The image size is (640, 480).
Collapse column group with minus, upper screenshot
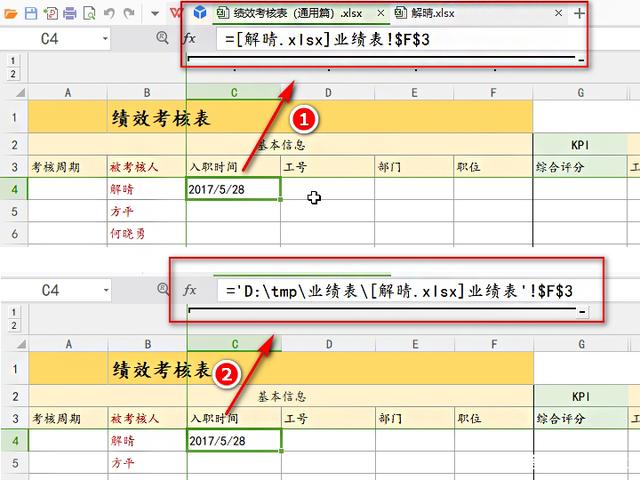pos(581,61)
